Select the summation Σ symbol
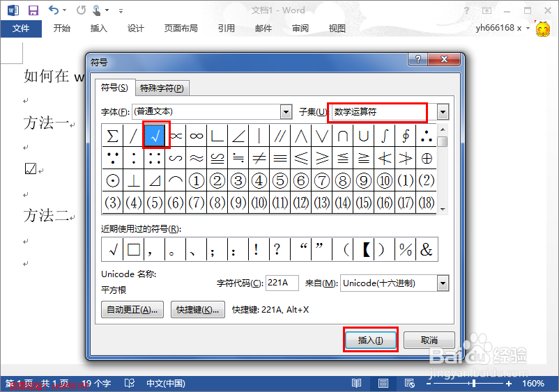 coord(113,136)
